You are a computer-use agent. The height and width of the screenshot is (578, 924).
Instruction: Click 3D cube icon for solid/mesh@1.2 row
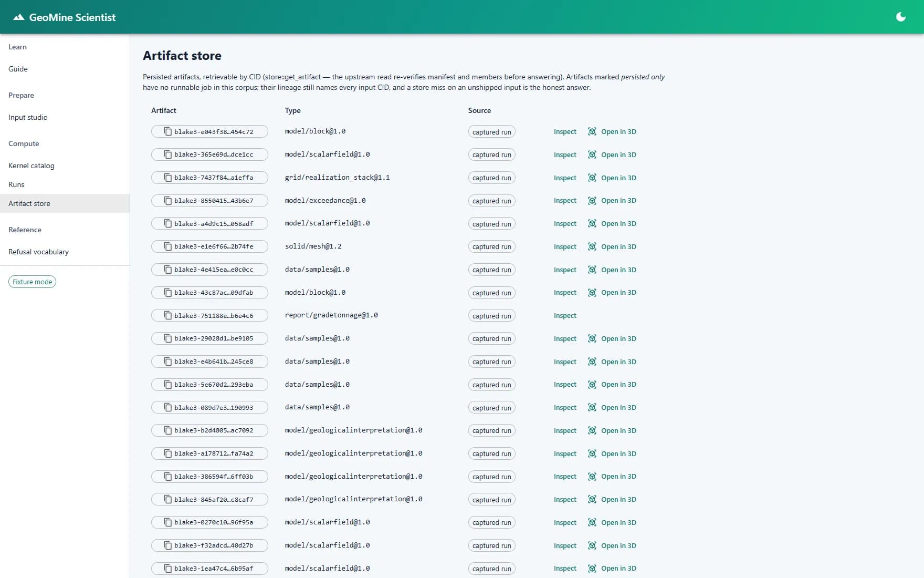[x=592, y=246]
